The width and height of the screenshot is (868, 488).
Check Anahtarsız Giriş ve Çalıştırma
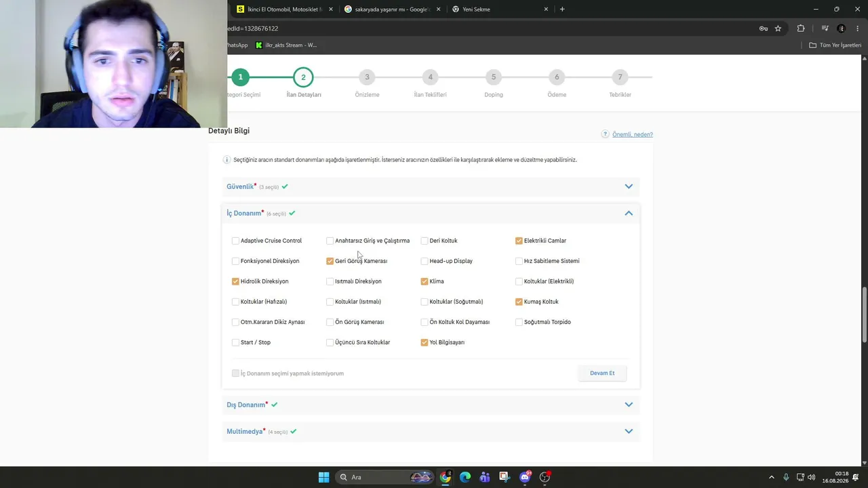[x=330, y=241]
